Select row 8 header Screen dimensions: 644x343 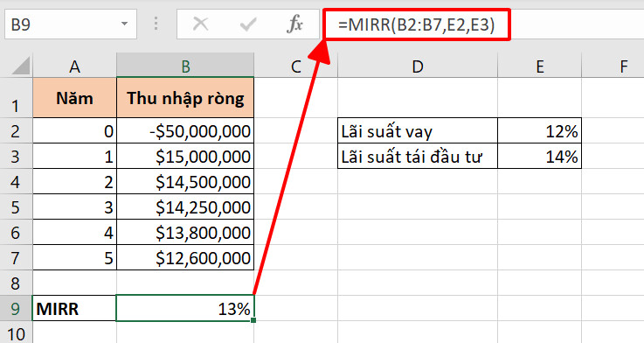pos(16,283)
